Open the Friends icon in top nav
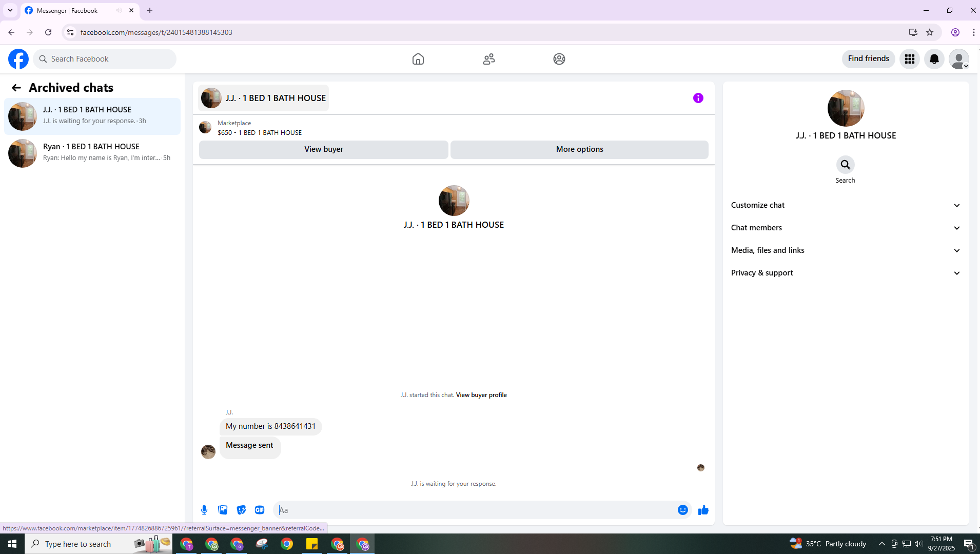The image size is (980, 554). 489,59
